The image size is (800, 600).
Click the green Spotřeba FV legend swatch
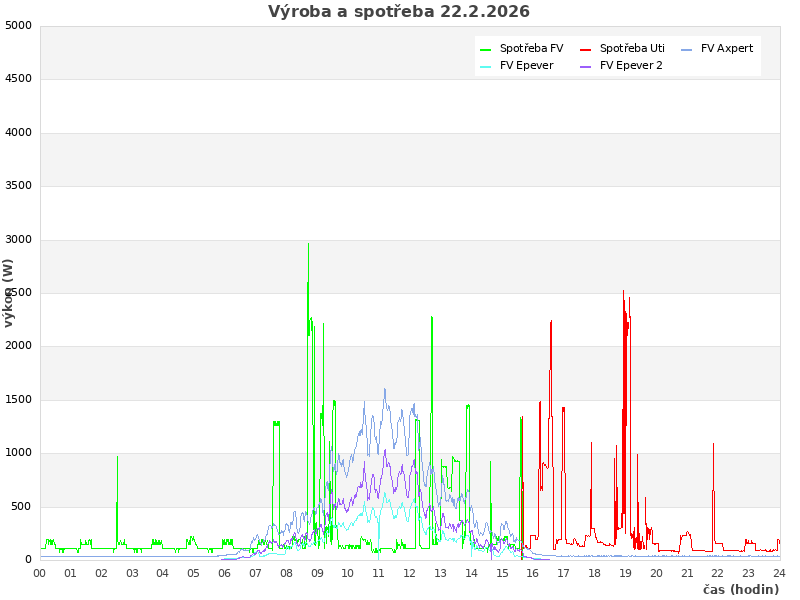tap(486, 49)
